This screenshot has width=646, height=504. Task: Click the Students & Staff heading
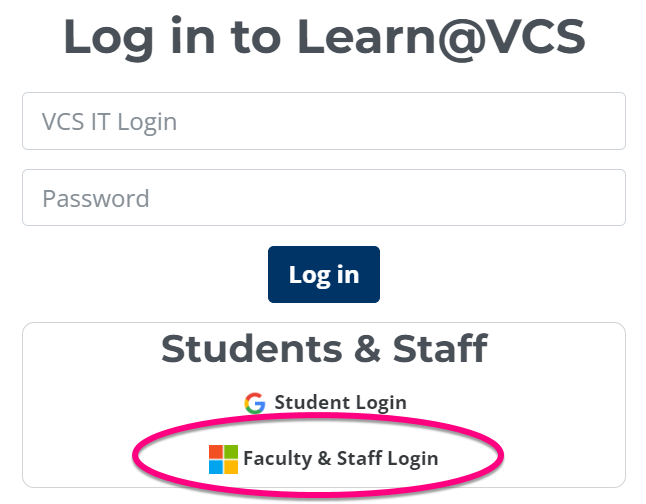point(323,348)
